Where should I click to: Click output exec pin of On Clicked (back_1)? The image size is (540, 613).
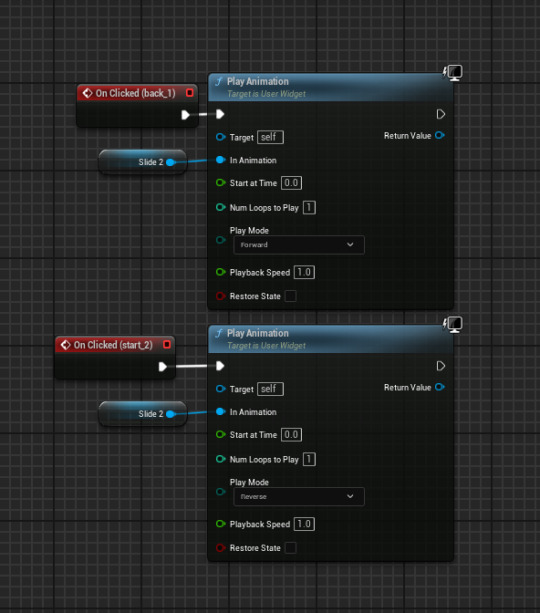pos(185,115)
